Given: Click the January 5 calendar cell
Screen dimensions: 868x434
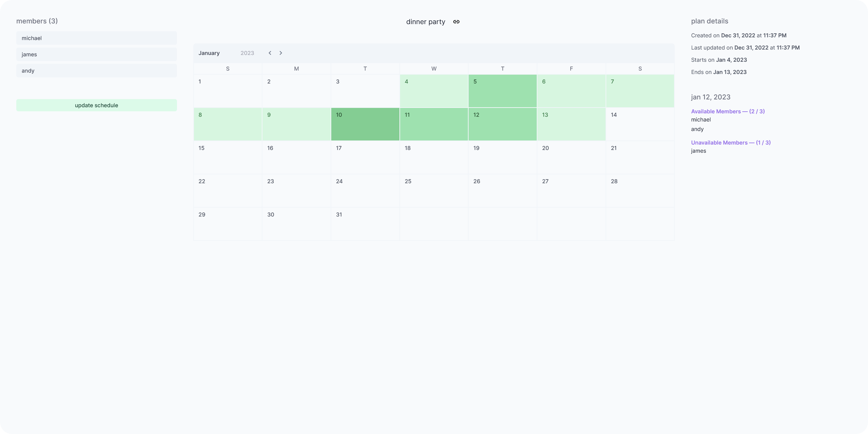Looking at the screenshot, I should pyautogui.click(x=502, y=91).
